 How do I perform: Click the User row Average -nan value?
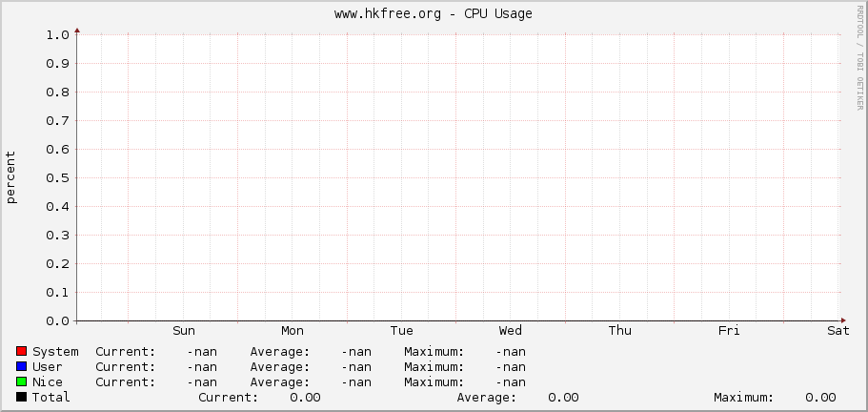(x=356, y=366)
